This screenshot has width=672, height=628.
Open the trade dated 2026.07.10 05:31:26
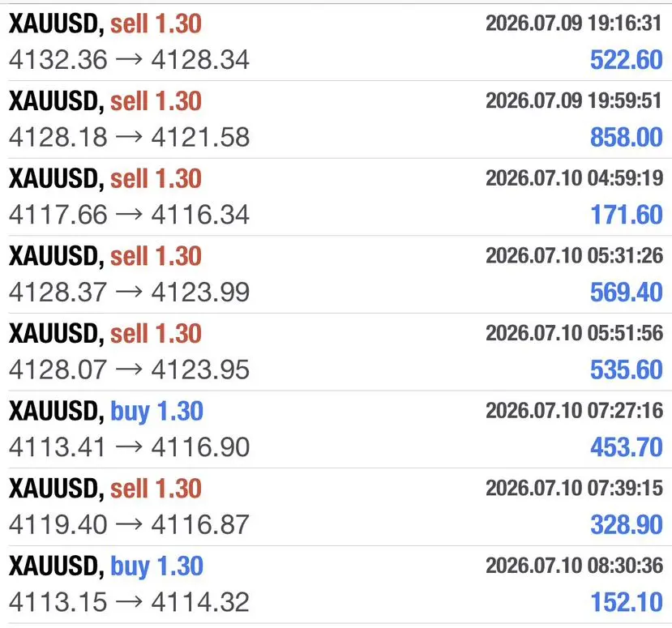pos(336,274)
